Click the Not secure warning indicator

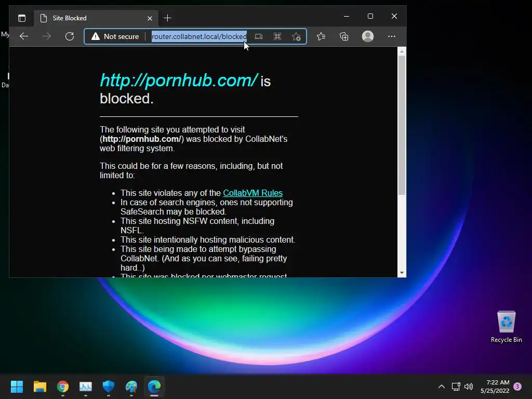[x=115, y=36]
